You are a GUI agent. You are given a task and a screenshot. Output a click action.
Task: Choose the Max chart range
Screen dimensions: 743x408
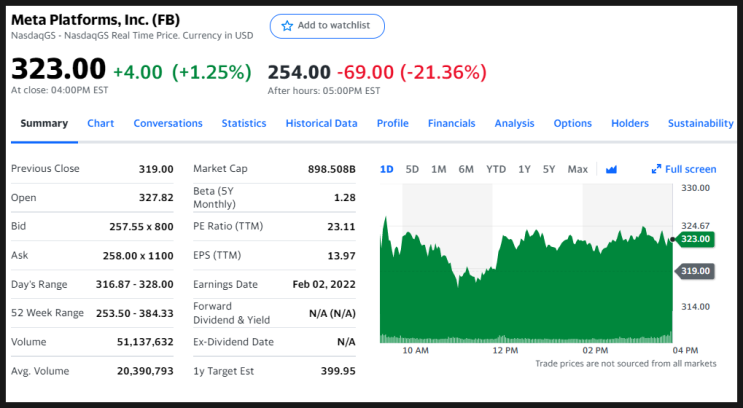pyautogui.click(x=578, y=169)
